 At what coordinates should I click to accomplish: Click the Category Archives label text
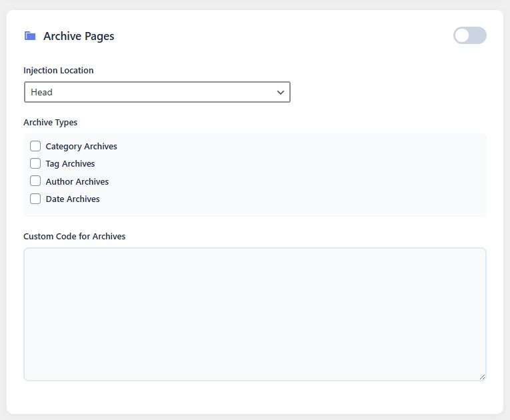pos(81,146)
